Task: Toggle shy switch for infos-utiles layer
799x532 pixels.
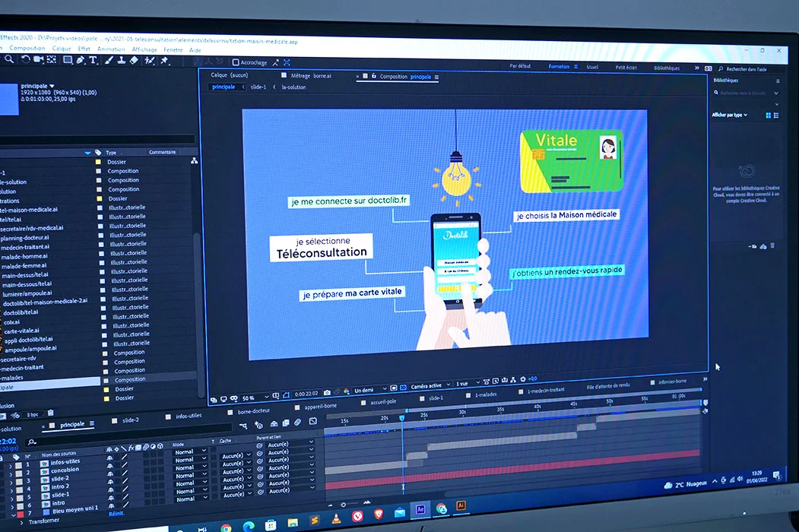Action: (109, 458)
